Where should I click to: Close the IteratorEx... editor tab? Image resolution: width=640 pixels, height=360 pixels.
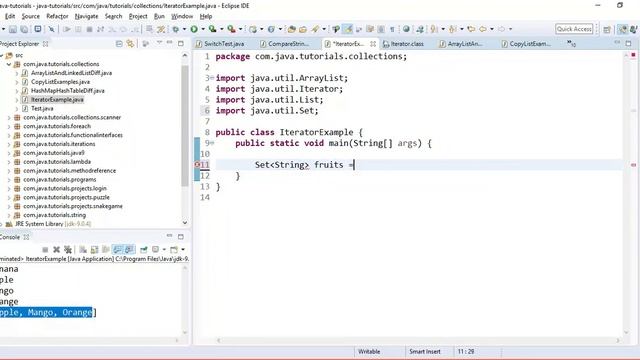point(373,44)
